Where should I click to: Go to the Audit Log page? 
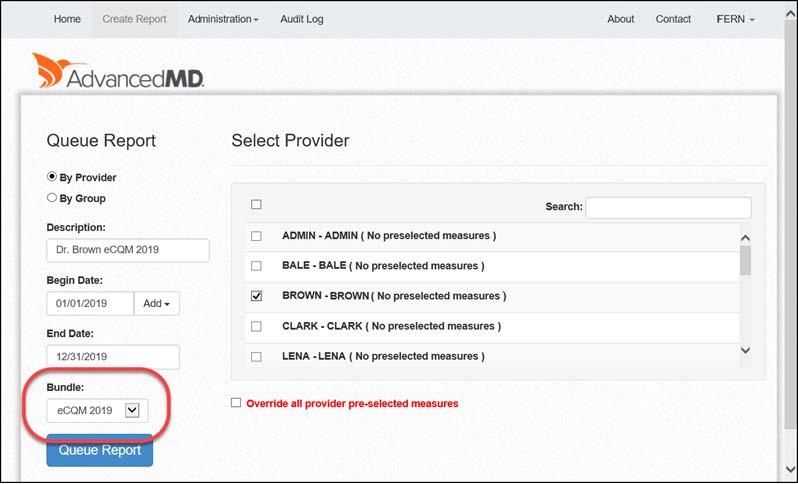point(302,19)
